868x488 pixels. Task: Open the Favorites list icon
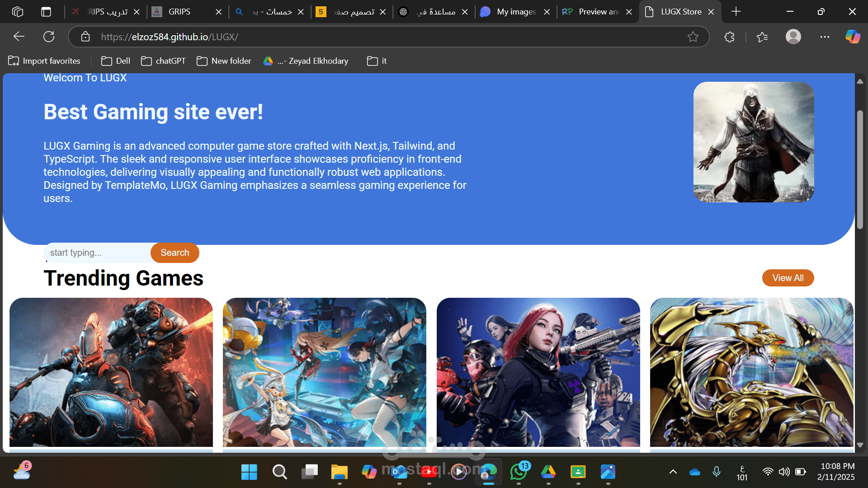[762, 37]
